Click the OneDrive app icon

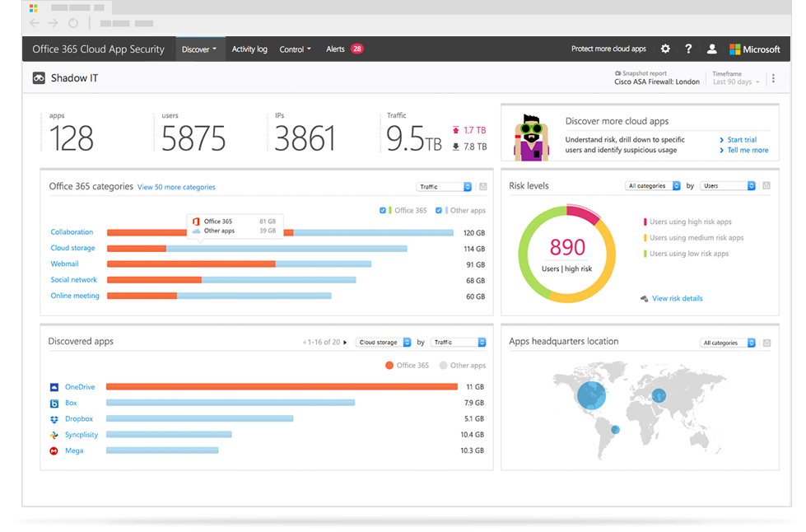pos(54,387)
